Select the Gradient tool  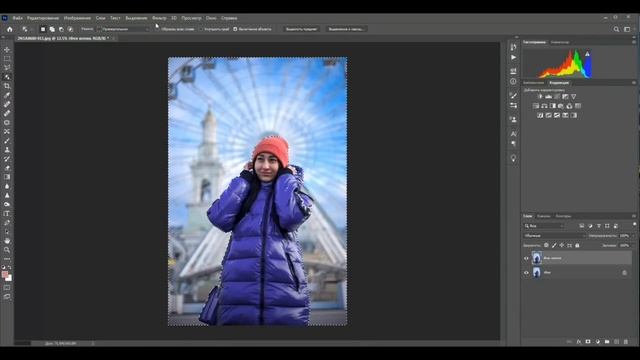pyautogui.click(x=7, y=177)
